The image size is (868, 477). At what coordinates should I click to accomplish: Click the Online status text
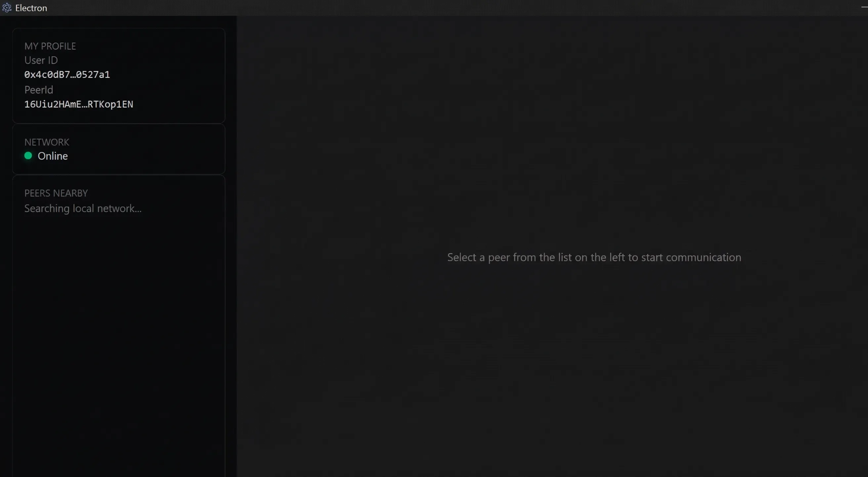pos(53,156)
